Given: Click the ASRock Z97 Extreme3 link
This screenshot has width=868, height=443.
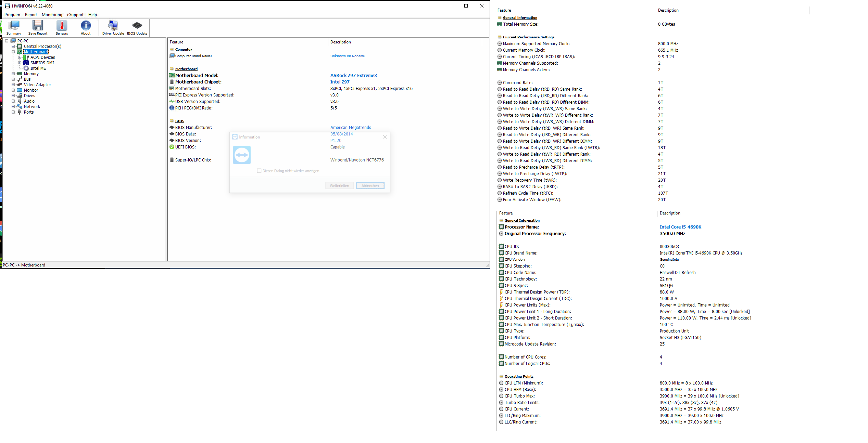Looking at the screenshot, I should point(353,76).
